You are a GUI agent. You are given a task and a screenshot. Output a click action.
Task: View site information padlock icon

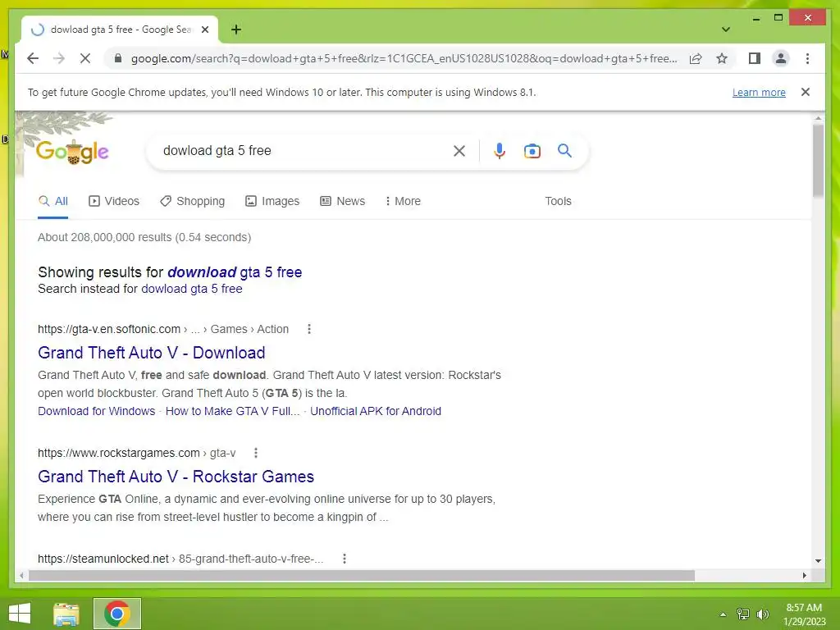[118, 58]
